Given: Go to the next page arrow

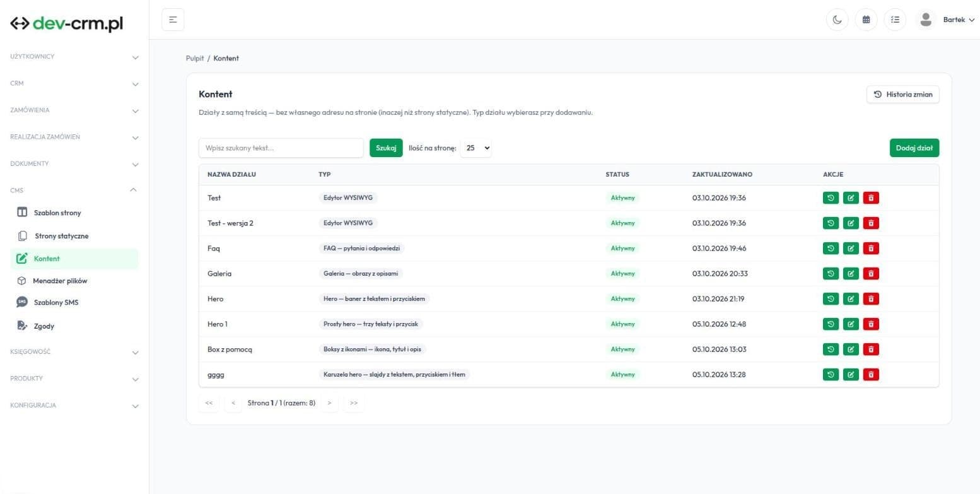Looking at the screenshot, I should [x=329, y=403].
